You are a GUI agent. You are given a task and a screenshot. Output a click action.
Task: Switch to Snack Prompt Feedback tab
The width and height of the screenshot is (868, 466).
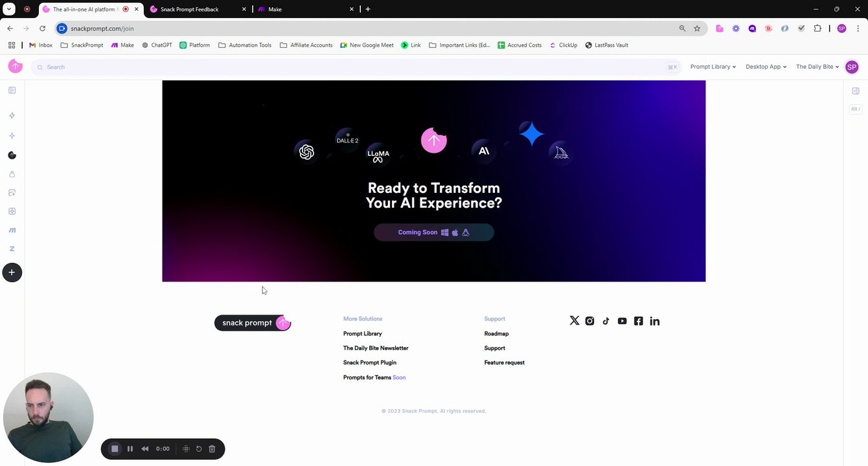(197, 9)
